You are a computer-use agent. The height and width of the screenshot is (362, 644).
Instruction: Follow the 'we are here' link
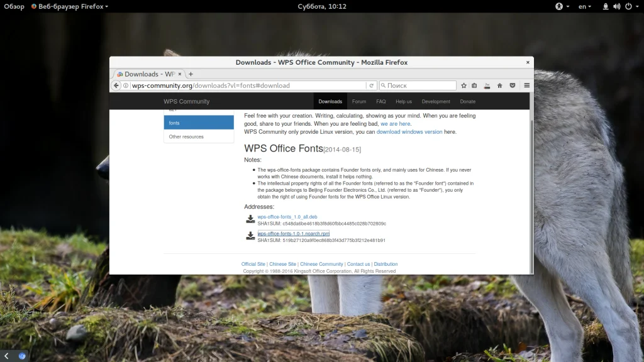[395, 124]
